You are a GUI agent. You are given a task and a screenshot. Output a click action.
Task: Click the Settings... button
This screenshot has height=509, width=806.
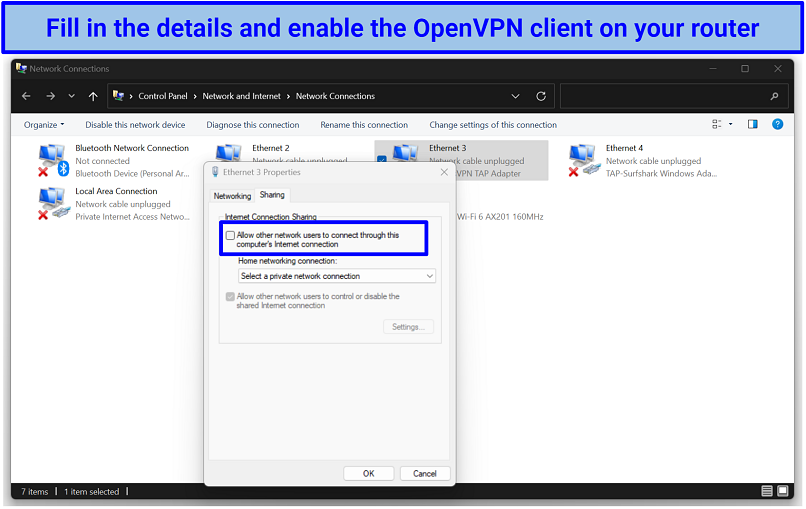pos(408,327)
